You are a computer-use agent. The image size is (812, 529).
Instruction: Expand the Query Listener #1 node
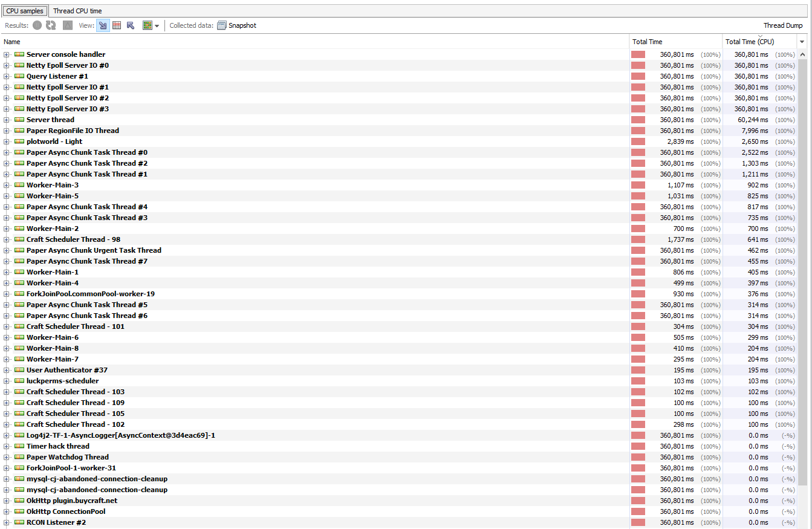coord(7,76)
